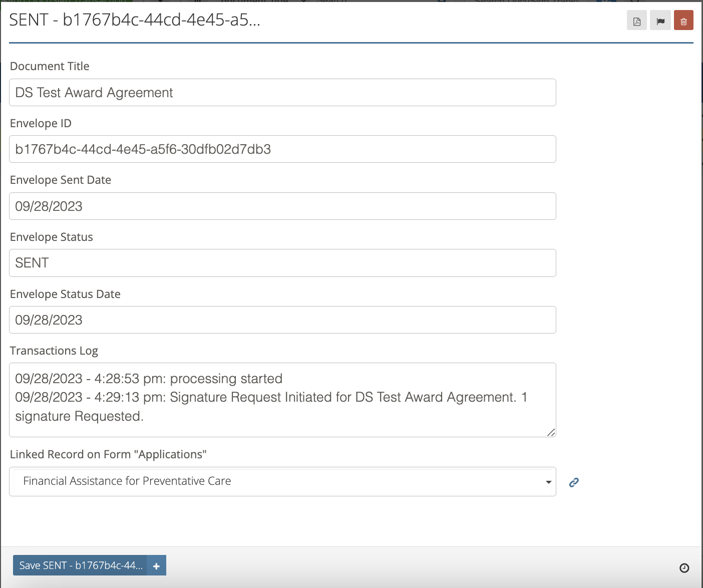Open the history clock icon at bottom right
703x588 pixels.
(x=685, y=567)
